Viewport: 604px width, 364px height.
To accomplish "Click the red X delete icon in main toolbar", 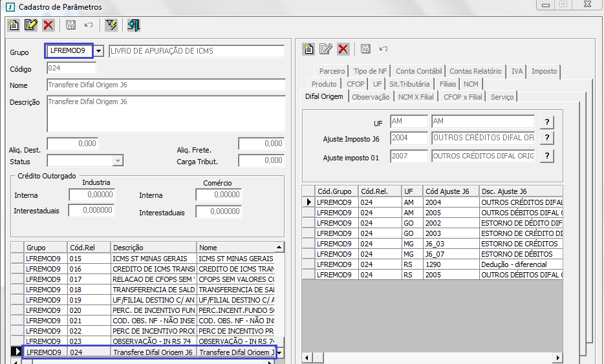I will tap(48, 25).
